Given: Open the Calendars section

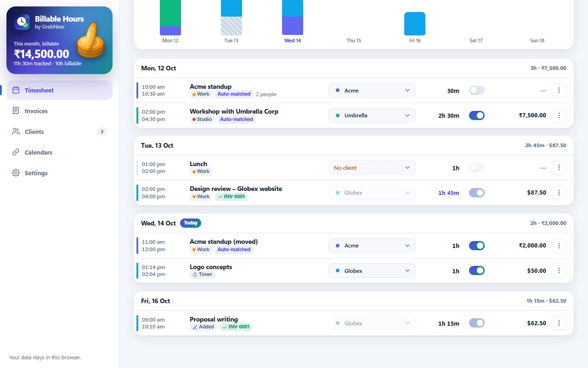Looking at the screenshot, I should (59, 152).
